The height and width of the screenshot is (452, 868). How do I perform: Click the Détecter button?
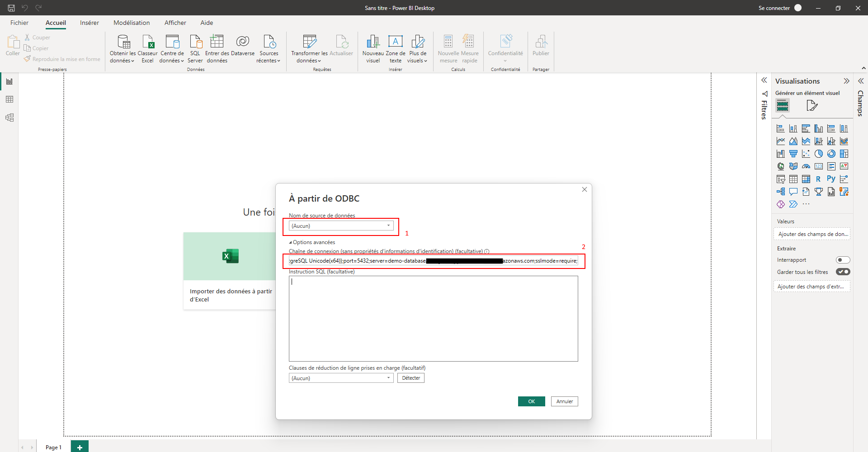(411, 378)
